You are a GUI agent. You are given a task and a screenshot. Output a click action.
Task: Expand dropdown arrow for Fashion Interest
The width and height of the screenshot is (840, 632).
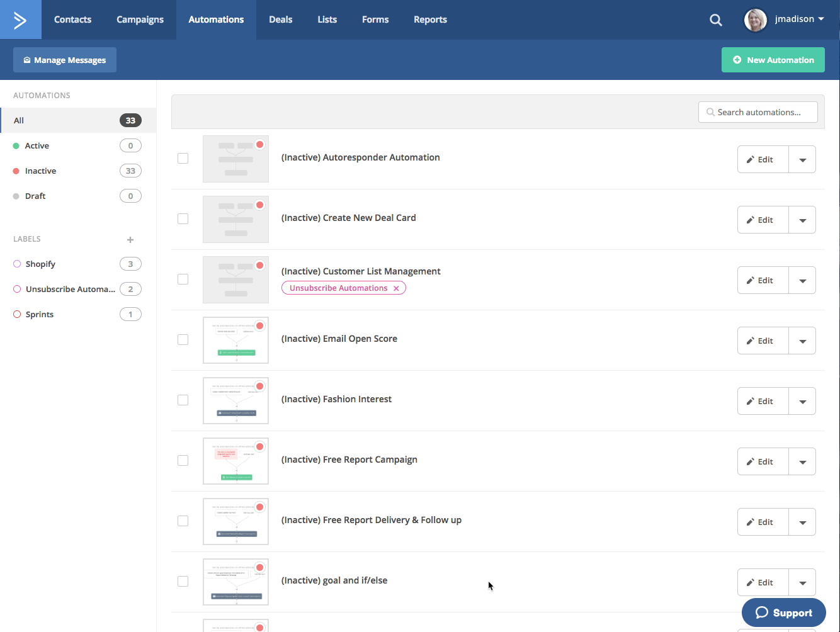802,401
